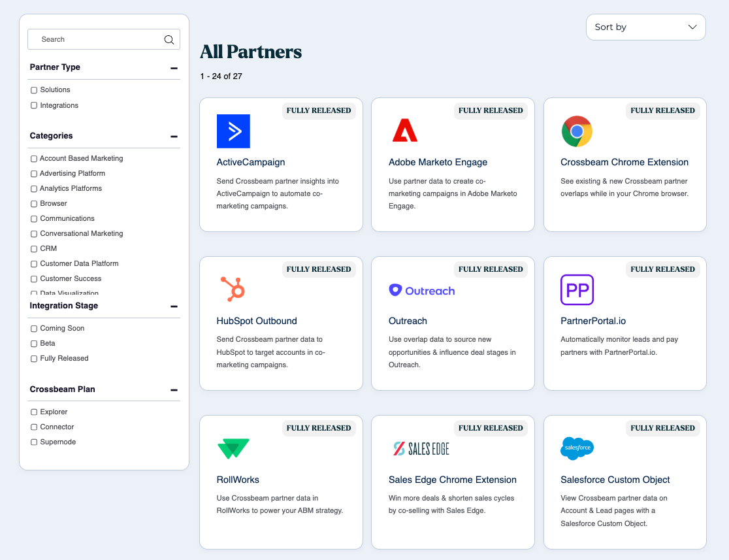729x560 pixels.
Task: Click the search magnifier icon
Action: (169, 40)
